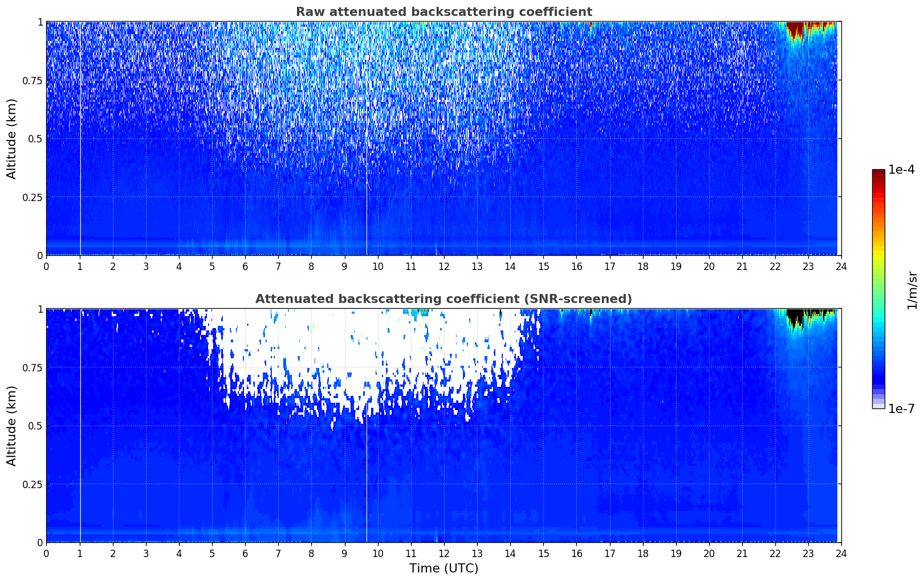Click the black cloud patch in the bottom plot
The height and width of the screenshot is (581, 924).
point(795,316)
